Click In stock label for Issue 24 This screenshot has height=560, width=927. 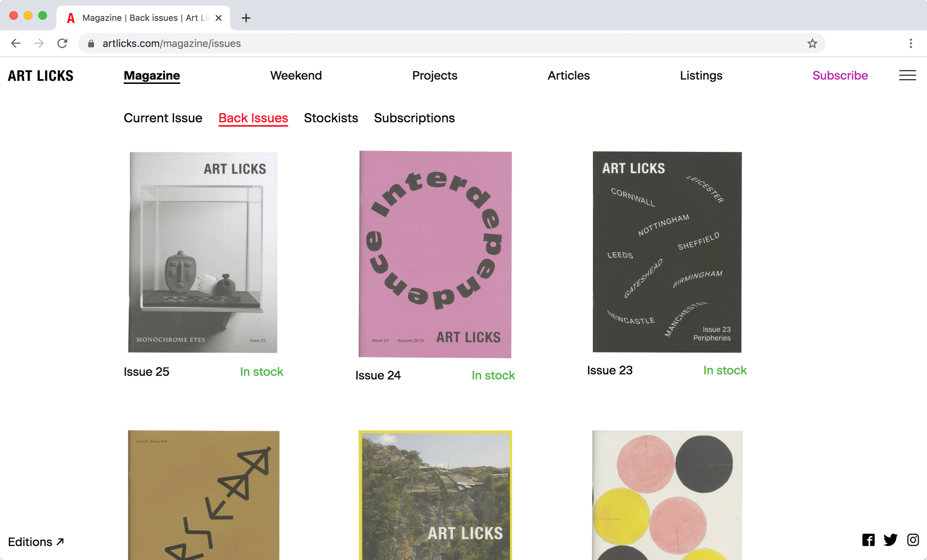493,375
